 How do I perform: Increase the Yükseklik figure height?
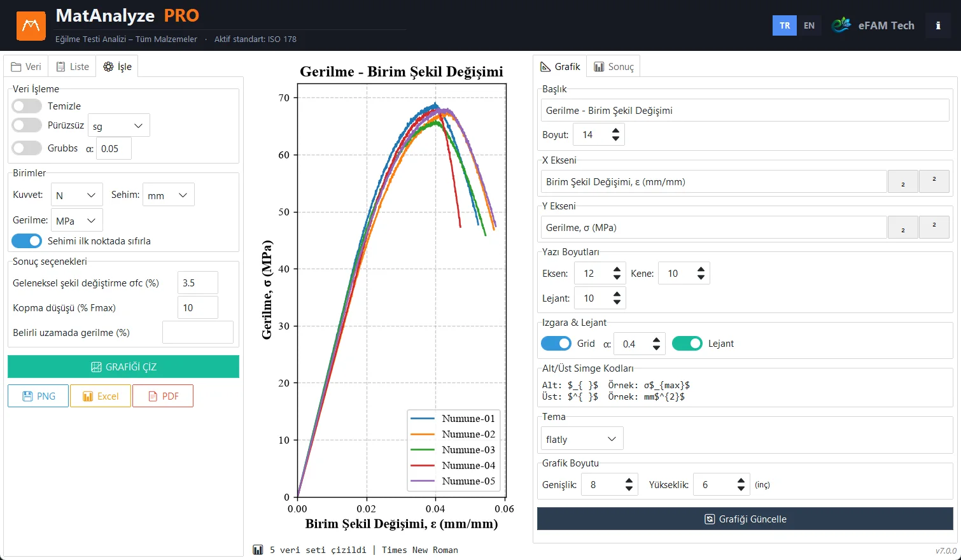(x=741, y=480)
